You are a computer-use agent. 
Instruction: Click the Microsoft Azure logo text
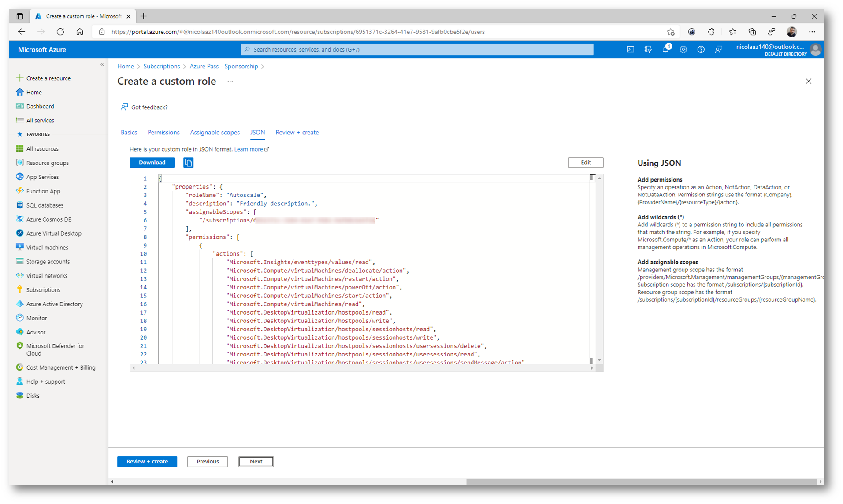tap(42, 49)
